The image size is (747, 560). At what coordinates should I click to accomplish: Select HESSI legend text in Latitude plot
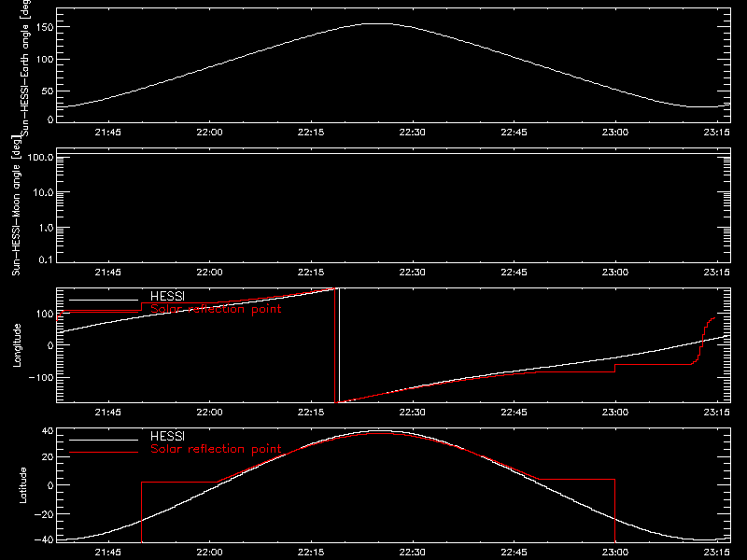click(167, 436)
